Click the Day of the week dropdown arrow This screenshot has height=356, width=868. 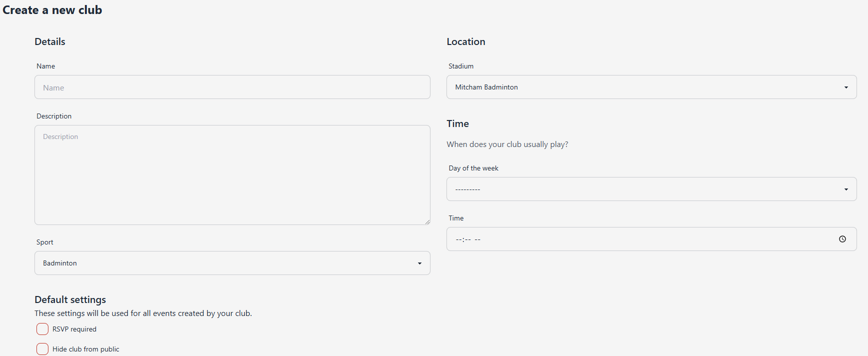(846, 189)
